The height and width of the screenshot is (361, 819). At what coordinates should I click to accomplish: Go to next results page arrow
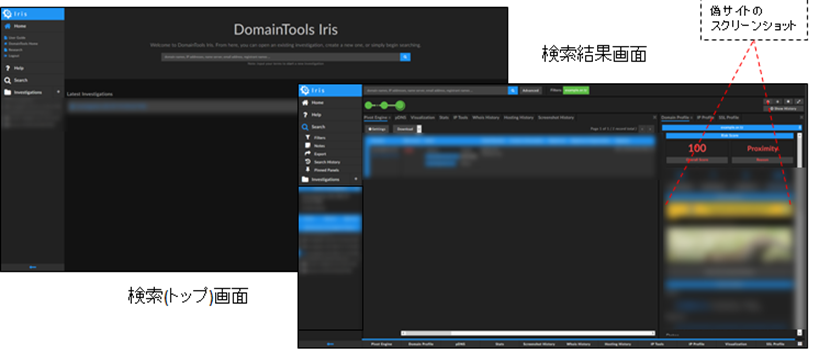[650, 129]
